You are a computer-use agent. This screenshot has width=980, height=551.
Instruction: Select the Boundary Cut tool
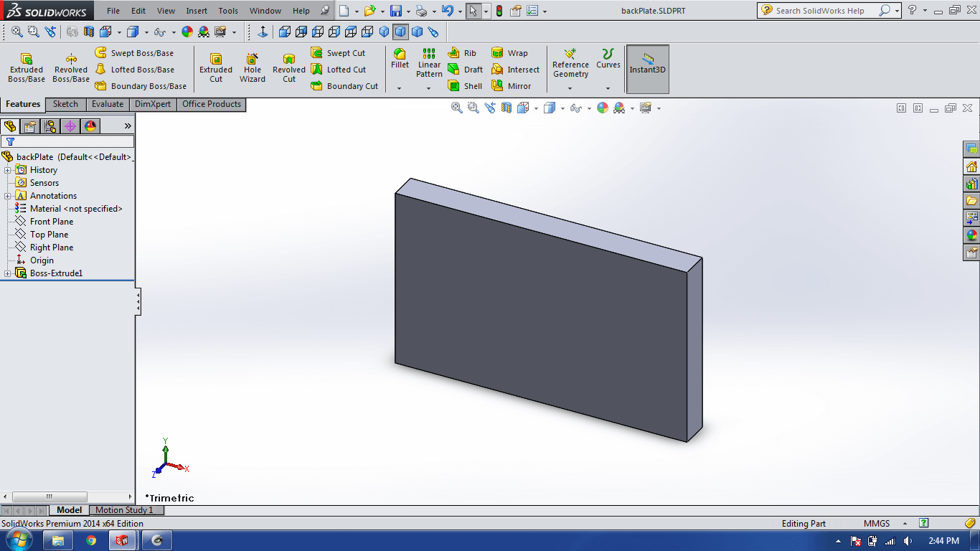pos(344,86)
